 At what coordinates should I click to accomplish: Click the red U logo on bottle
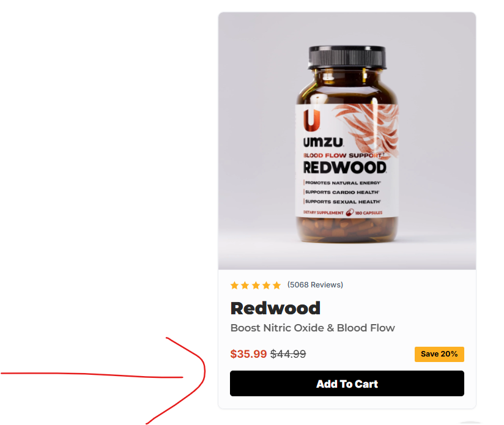[311, 120]
